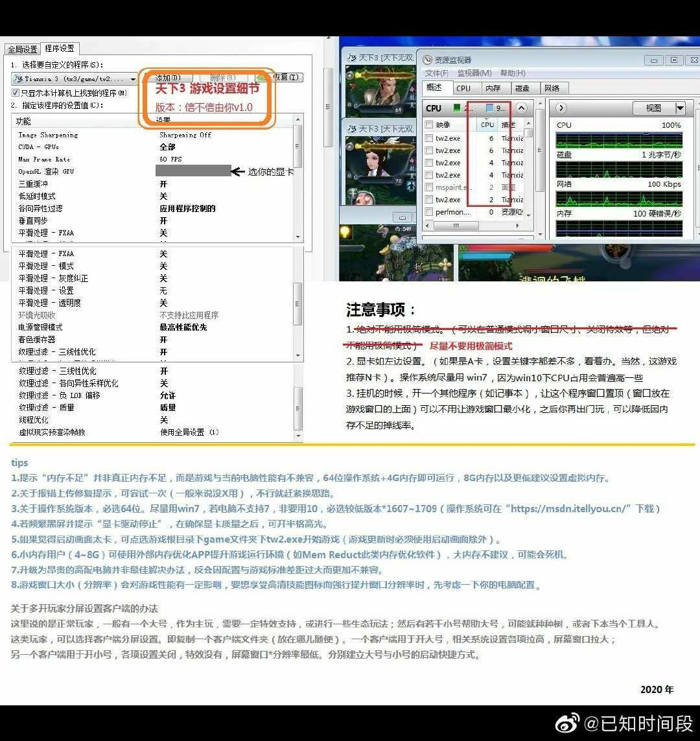Open the 最高性能优先 power mode value
This screenshot has width=700, height=741.
183,327
